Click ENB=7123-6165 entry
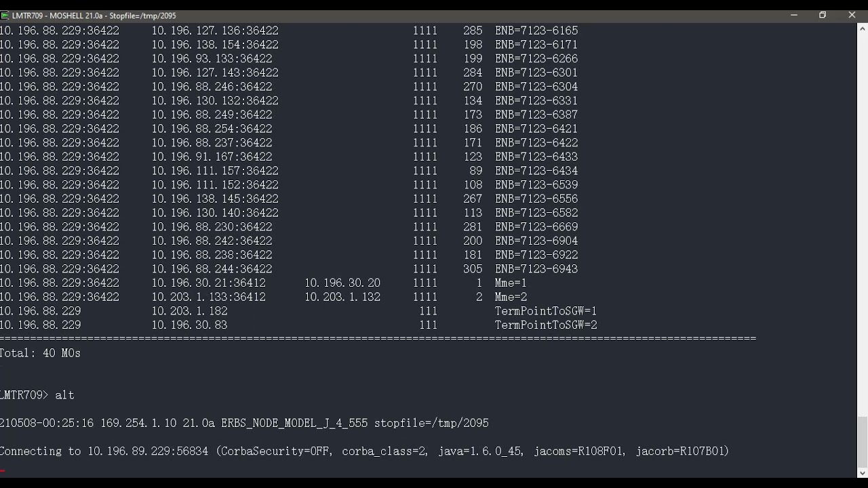This screenshot has height=488, width=868. 536,30
